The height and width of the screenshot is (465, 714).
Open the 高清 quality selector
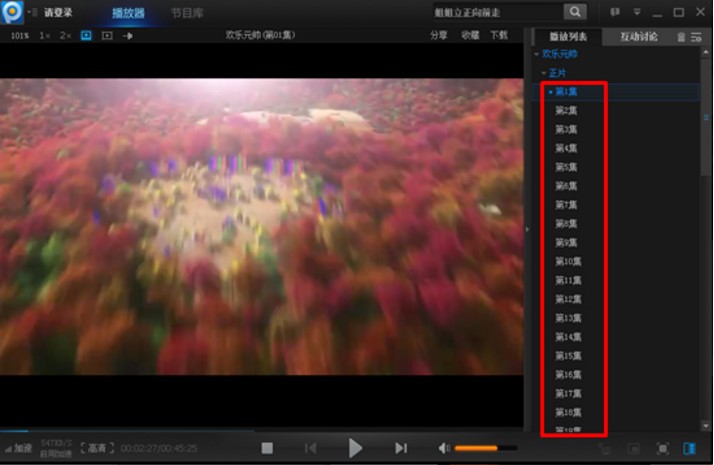97,448
